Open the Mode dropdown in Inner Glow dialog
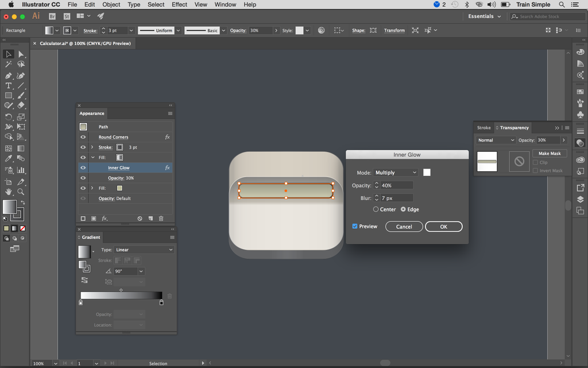This screenshot has width=588, height=368. coord(396,172)
